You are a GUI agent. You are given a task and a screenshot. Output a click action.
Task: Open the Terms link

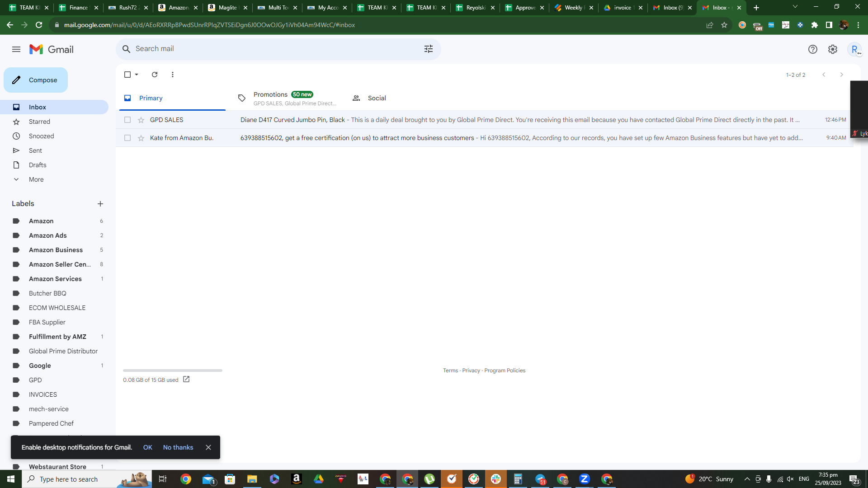[x=450, y=371]
